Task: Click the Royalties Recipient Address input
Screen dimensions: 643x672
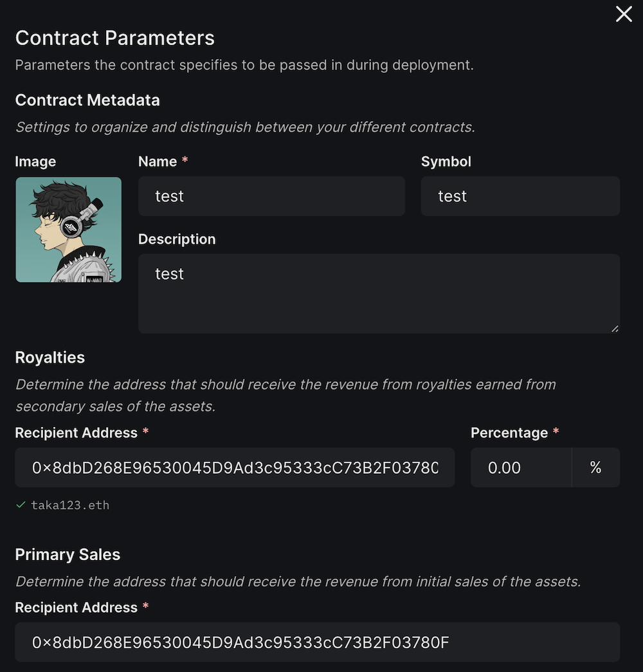Action: point(235,468)
